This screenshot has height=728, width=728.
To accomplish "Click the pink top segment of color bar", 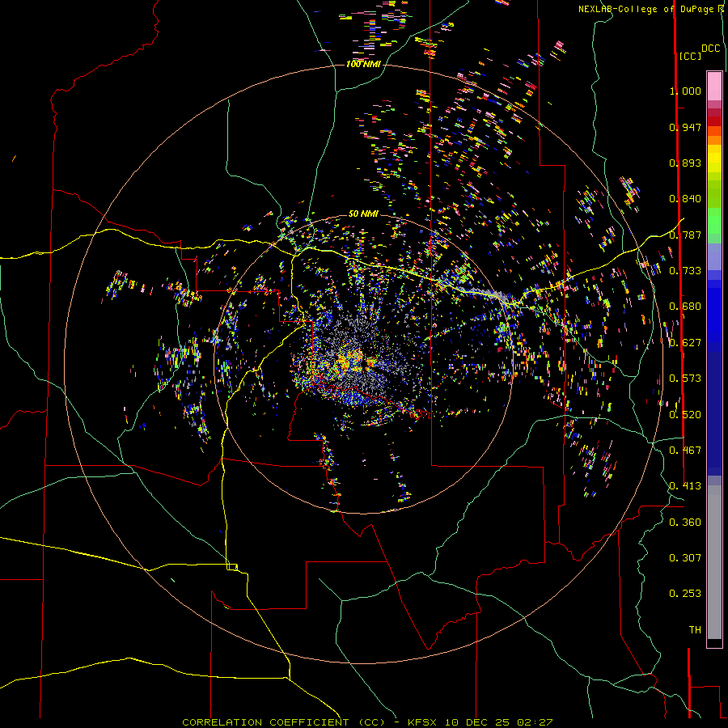I will pos(714,86).
